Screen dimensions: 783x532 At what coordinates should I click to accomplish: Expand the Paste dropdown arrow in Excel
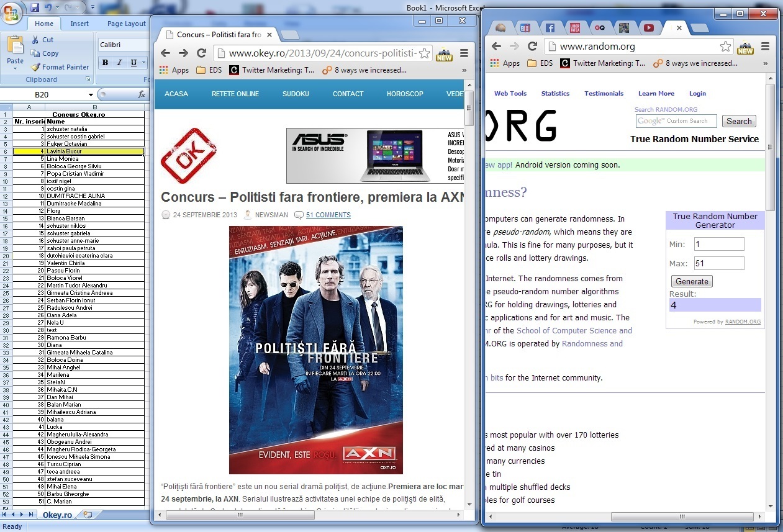(x=15, y=69)
